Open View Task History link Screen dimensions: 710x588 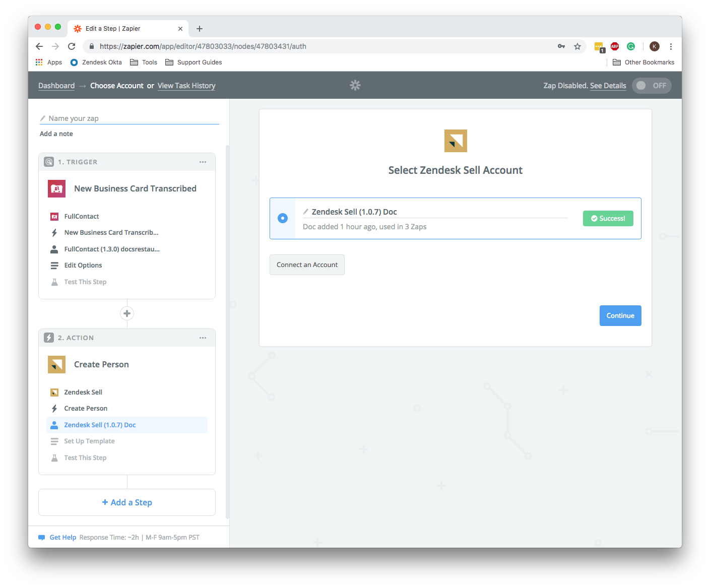tap(186, 86)
